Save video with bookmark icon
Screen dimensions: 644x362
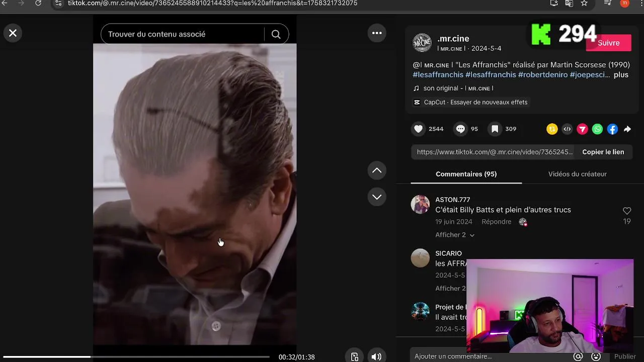[495, 129]
